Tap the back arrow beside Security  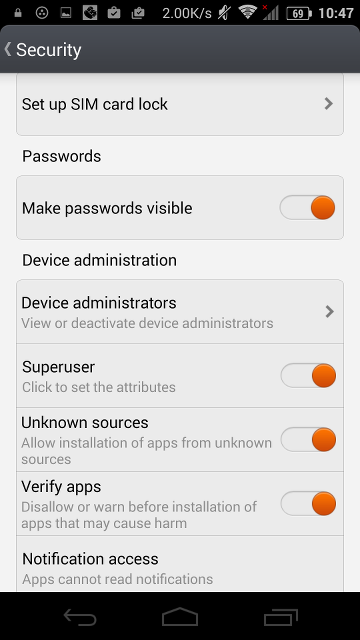click(x=7, y=49)
